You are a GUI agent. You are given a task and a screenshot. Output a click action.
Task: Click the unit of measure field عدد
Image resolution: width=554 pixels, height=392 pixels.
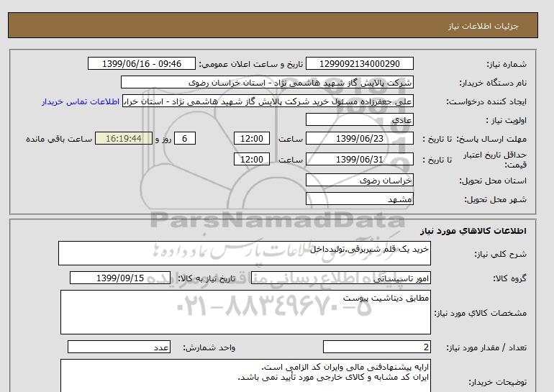pos(119,347)
